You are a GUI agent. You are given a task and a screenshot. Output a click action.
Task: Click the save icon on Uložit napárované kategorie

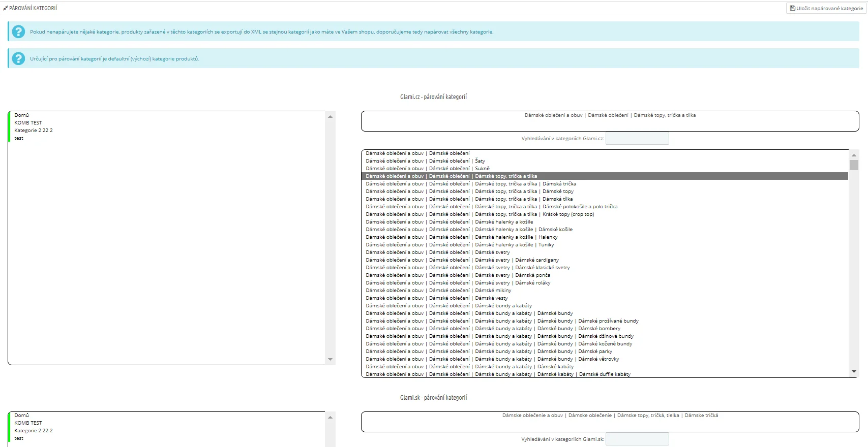click(792, 8)
